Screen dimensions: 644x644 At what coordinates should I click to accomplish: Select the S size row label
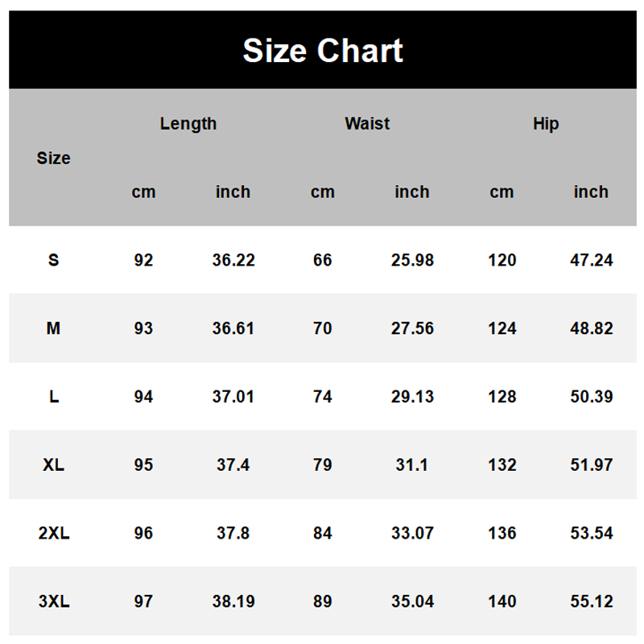pos(53,260)
